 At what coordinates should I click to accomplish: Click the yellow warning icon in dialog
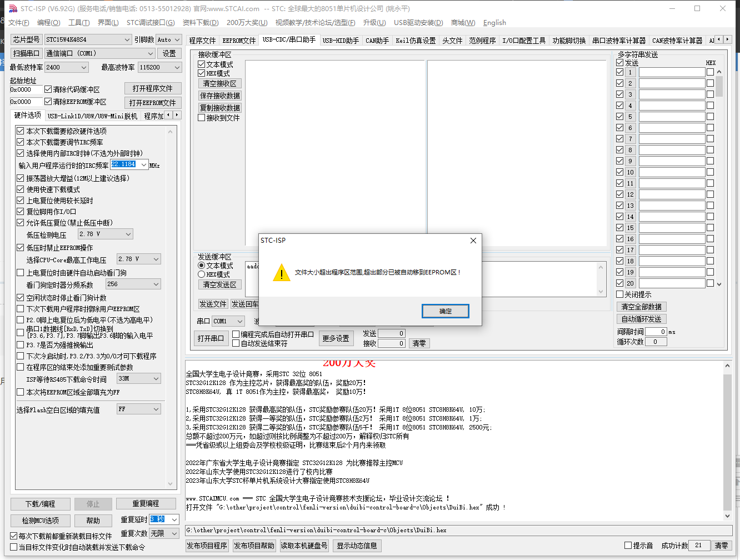[x=282, y=272]
